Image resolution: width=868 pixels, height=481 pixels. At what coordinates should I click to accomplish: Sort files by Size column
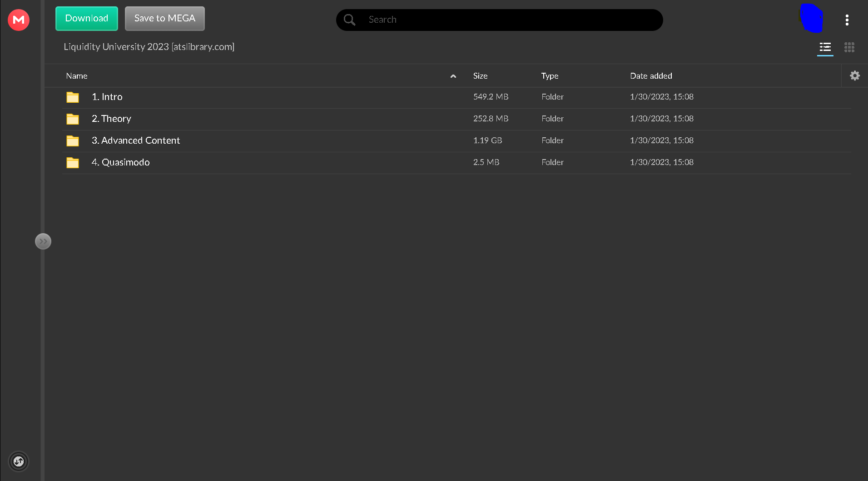point(480,76)
